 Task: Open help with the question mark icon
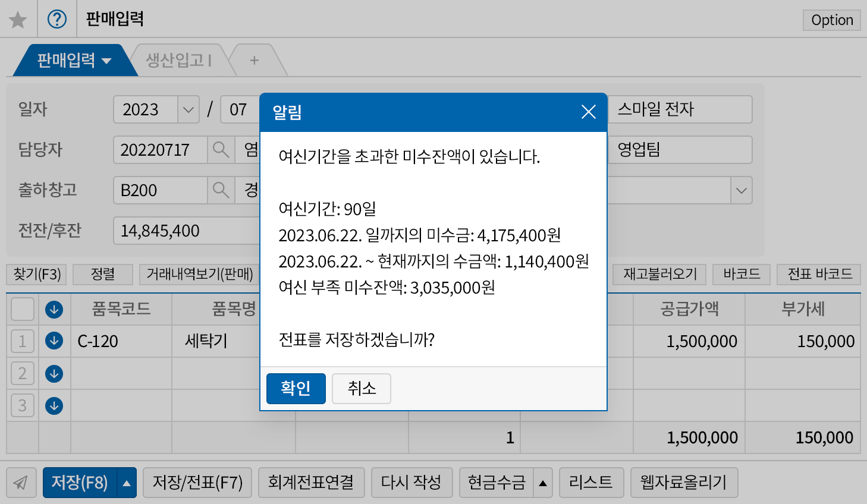click(x=57, y=20)
